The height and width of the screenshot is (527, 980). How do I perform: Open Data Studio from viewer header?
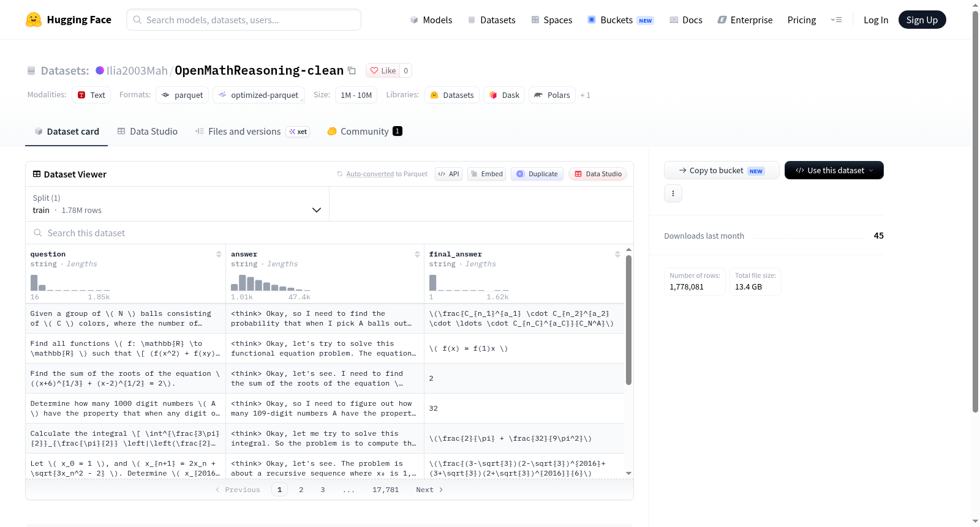coord(598,174)
